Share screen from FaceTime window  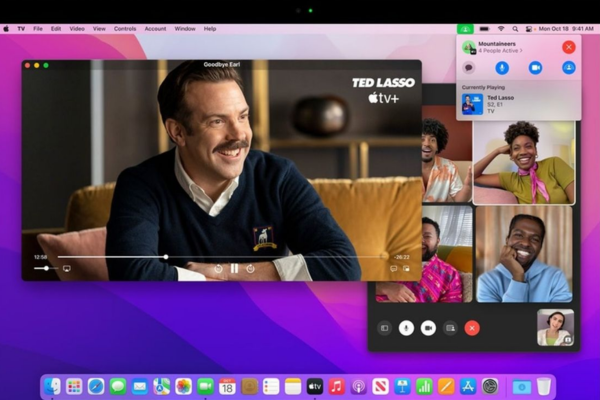[x=450, y=328]
